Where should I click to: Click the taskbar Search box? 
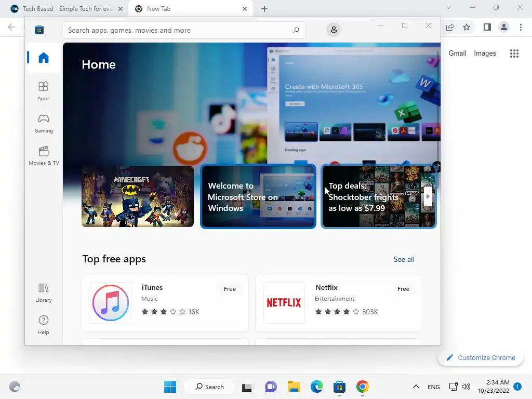[x=210, y=387]
